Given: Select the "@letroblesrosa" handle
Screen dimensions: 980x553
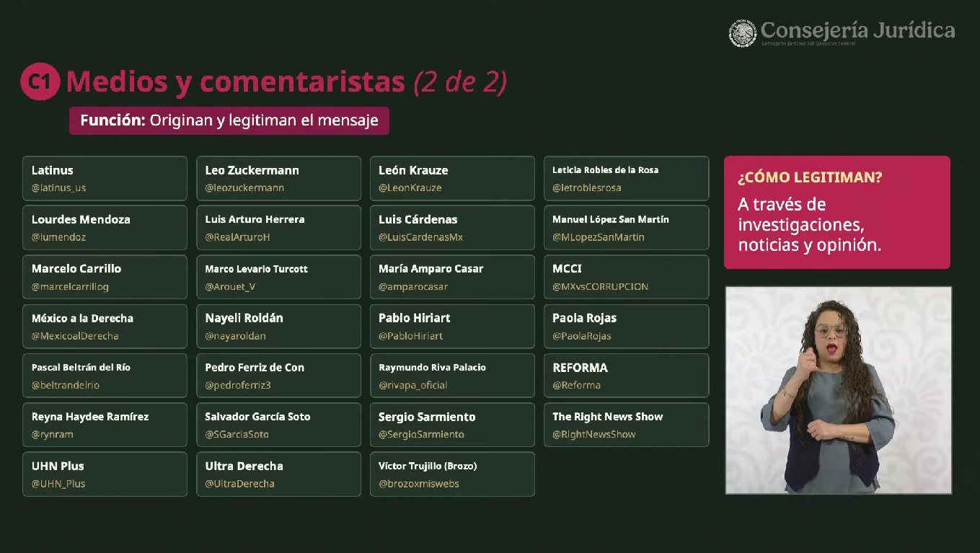Looking at the screenshot, I should coord(587,188).
